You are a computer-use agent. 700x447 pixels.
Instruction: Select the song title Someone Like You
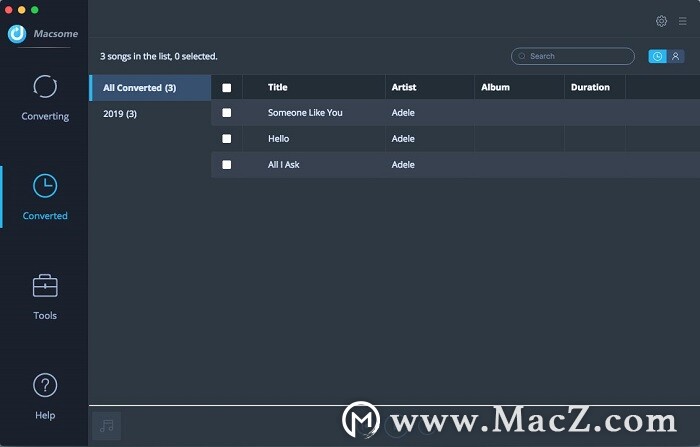coord(305,113)
